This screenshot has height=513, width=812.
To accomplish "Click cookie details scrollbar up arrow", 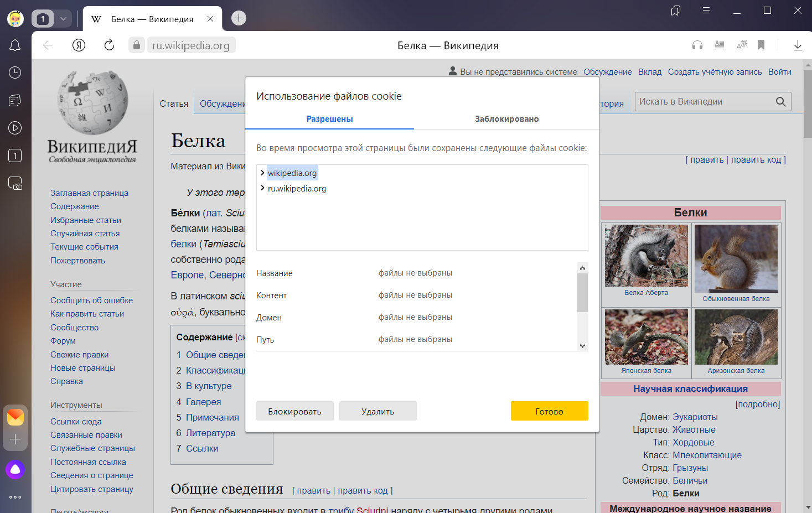I will coord(582,267).
